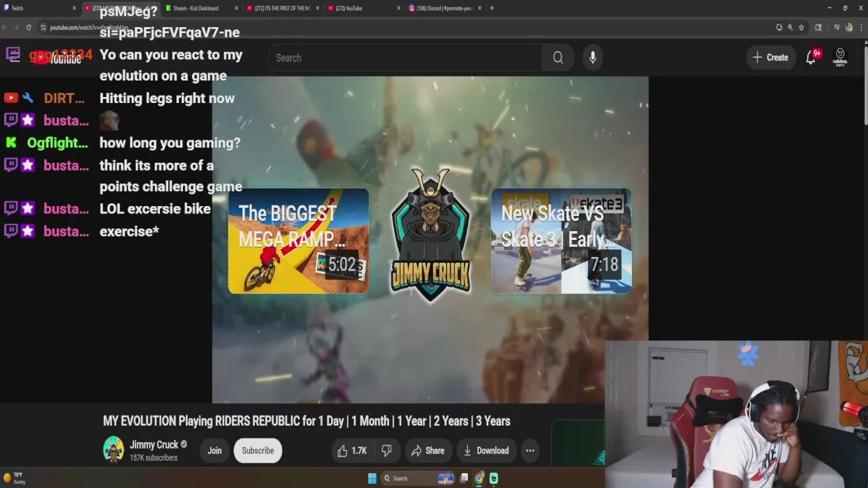Viewport: 868px width, 488px height.
Task: Click the Jimmy Cruck end-screen channel logo
Action: (430, 235)
